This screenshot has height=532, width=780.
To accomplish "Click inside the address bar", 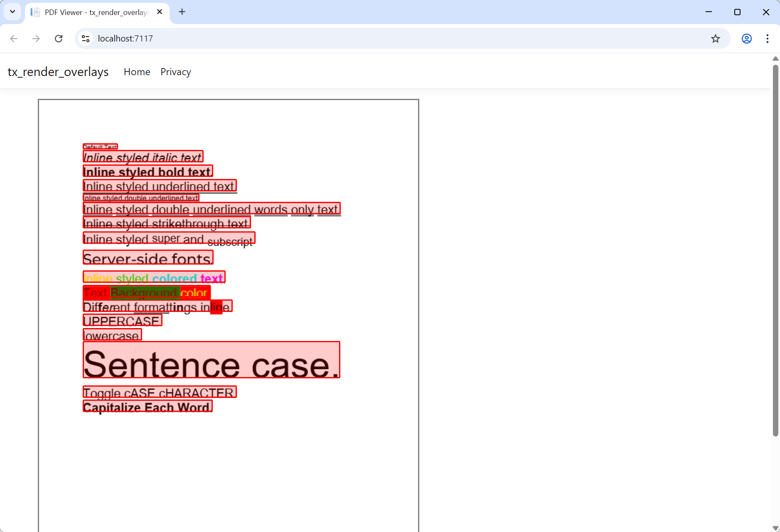I will 249,38.
